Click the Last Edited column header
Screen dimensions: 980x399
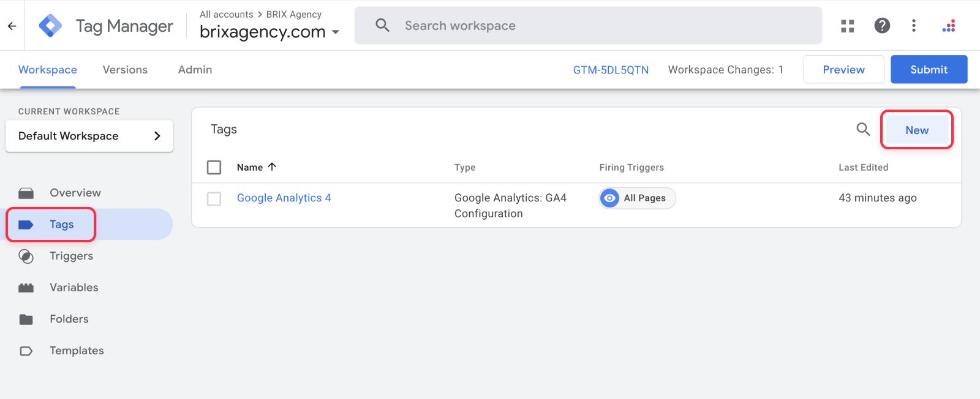(863, 167)
